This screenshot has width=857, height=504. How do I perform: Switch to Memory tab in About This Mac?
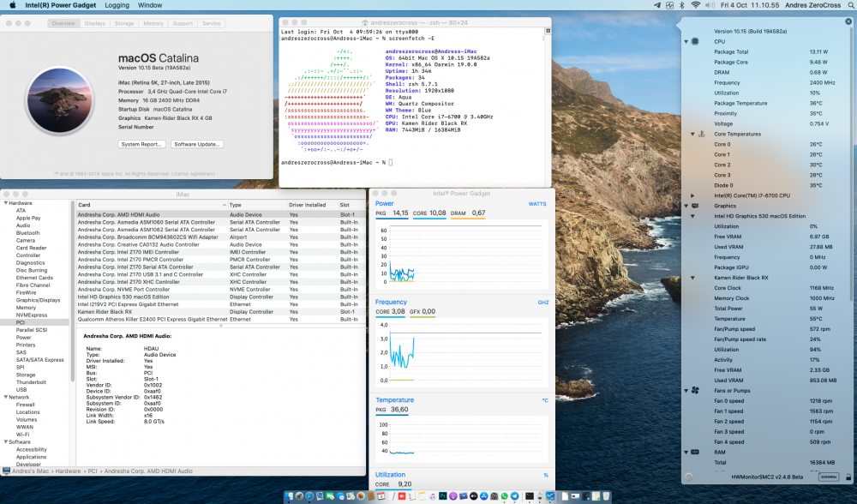pyautogui.click(x=153, y=23)
